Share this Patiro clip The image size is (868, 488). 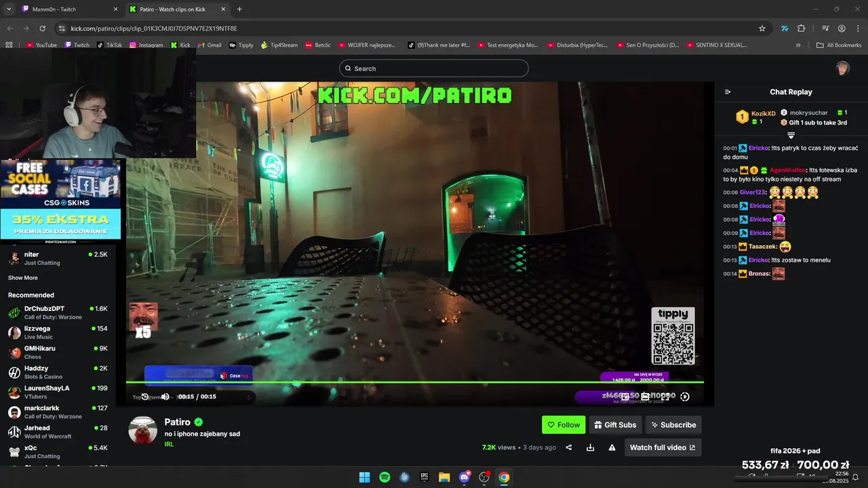569,447
